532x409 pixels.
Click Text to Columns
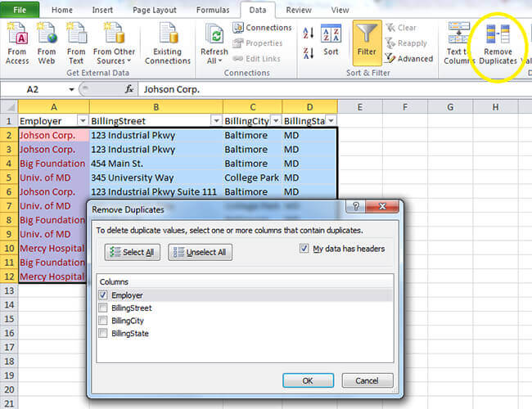pos(459,43)
